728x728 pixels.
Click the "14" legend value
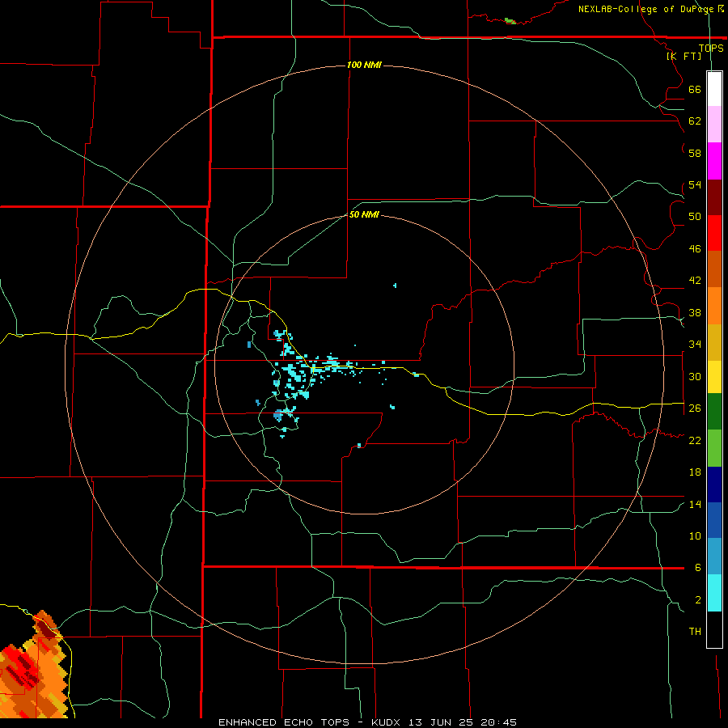695,504
